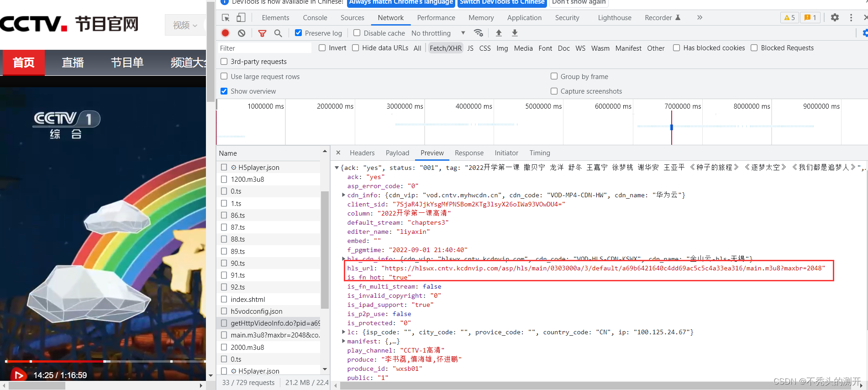This screenshot has width=868, height=390.
Task: Open DevTools settings gear icon
Action: pos(835,17)
